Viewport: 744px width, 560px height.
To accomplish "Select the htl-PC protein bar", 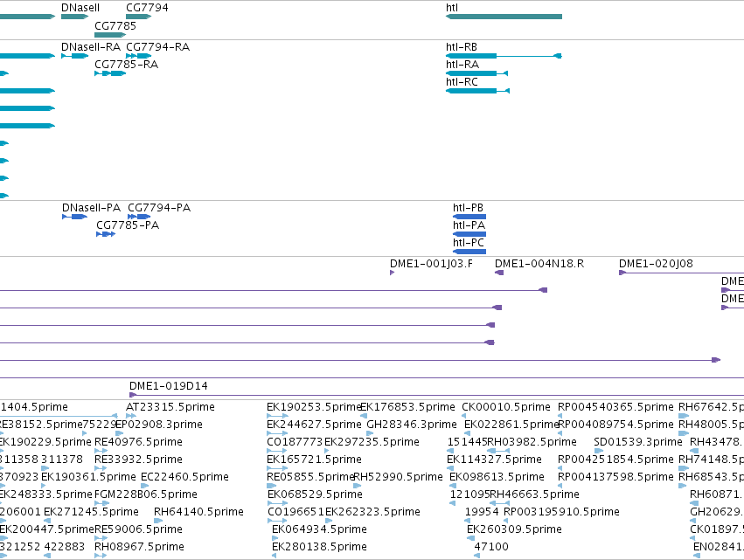I will [469, 252].
